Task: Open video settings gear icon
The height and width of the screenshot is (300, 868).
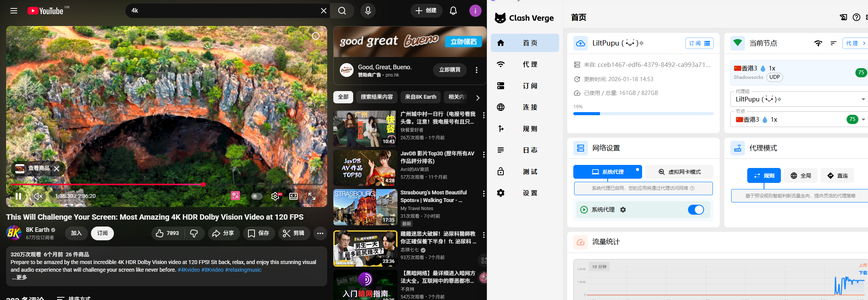Action: 275,196
